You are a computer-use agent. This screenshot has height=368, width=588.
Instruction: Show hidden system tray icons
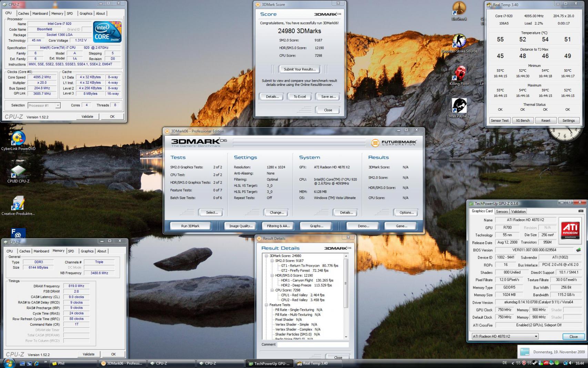(513, 363)
